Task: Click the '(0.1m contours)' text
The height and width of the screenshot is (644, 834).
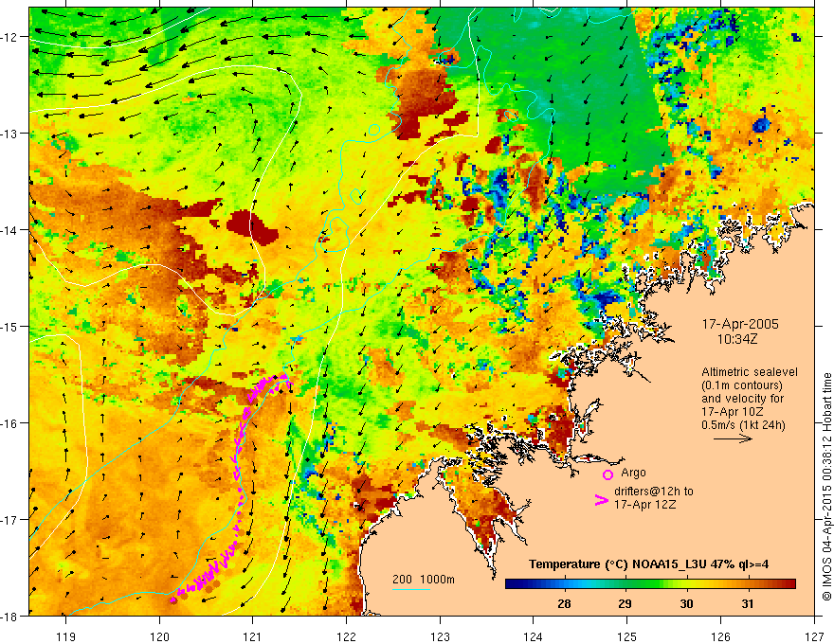Action: [x=742, y=385]
